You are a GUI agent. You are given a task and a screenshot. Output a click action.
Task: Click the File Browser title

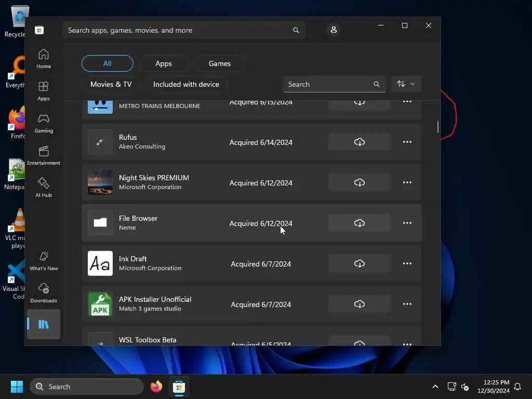(138, 218)
